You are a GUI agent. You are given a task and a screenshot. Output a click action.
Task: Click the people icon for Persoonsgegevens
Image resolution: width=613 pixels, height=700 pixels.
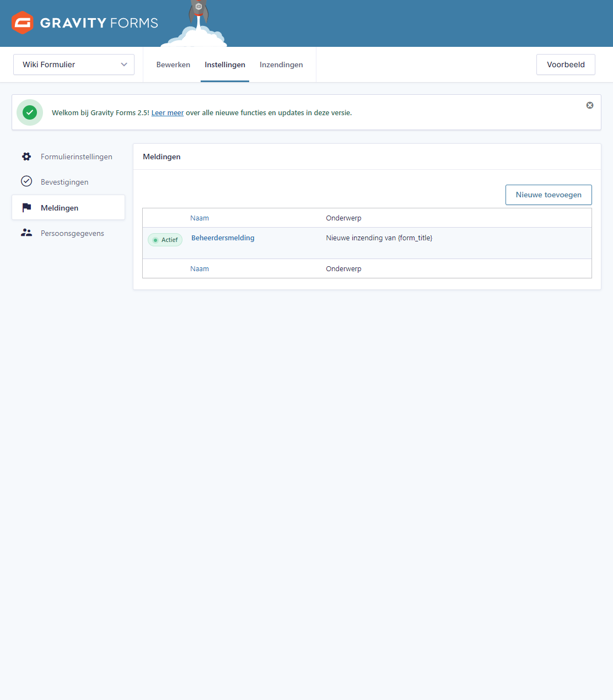[x=26, y=233]
